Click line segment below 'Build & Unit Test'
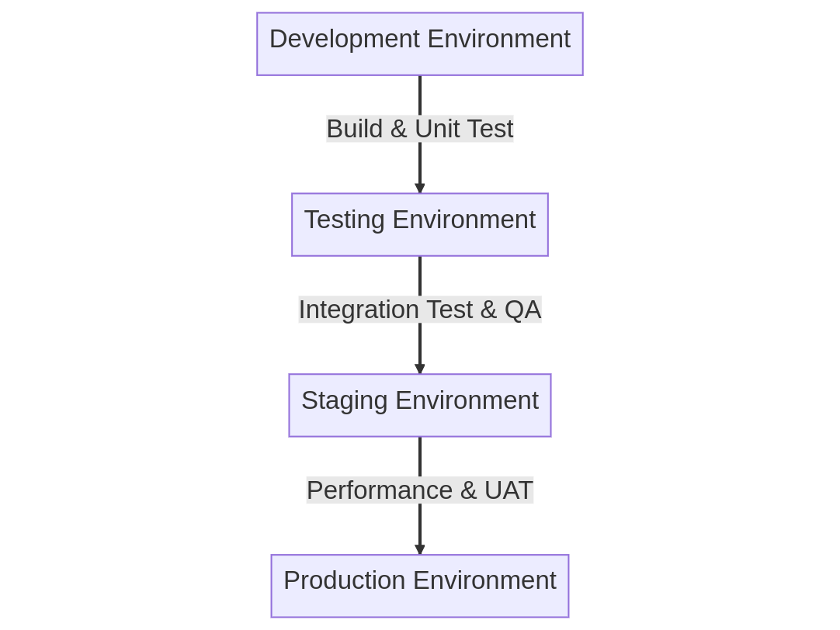The width and height of the screenshot is (840, 630). pos(420,161)
